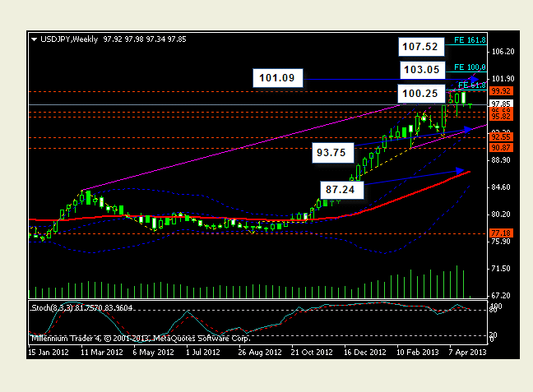Click the orange 90.87 price tag
The image size is (533, 392).
coord(479,147)
